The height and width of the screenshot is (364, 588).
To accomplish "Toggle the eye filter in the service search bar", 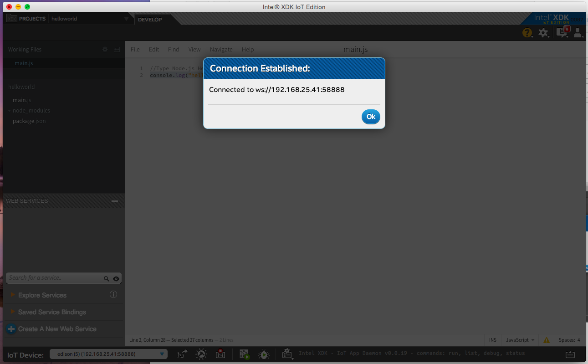I will [116, 278].
